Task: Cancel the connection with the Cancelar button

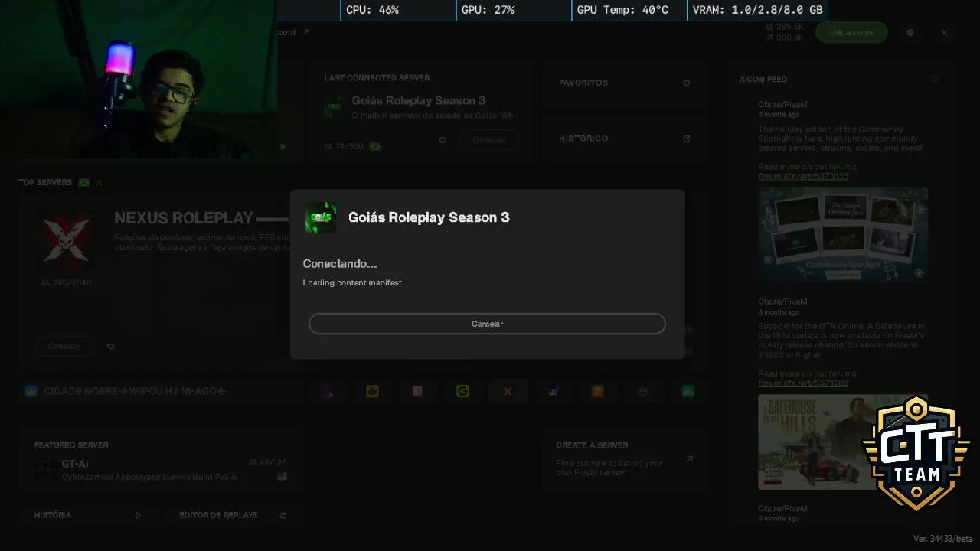Action: coord(487,324)
